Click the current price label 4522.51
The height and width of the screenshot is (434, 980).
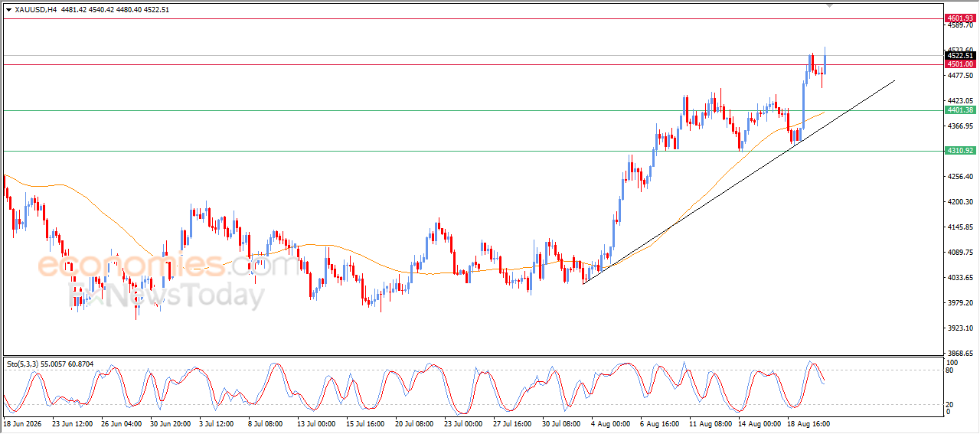pos(959,55)
